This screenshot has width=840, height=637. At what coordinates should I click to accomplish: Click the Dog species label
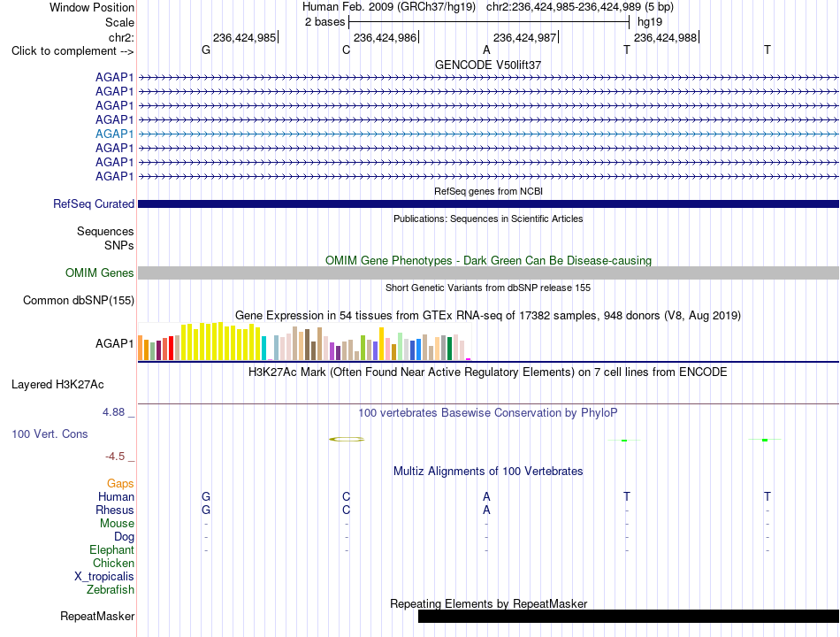[124, 537]
